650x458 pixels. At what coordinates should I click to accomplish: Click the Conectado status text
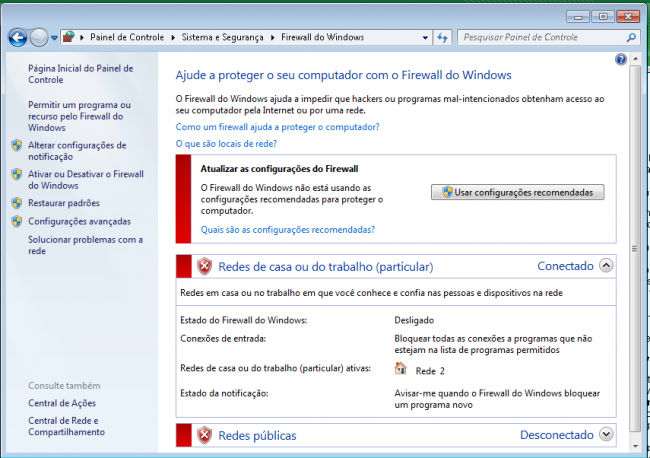[x=565, y=266]
